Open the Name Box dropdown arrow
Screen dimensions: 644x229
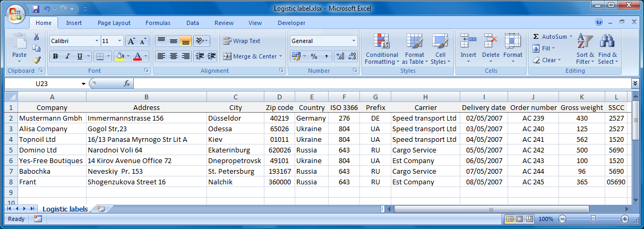pyautogui.click(x=83, y=84)
